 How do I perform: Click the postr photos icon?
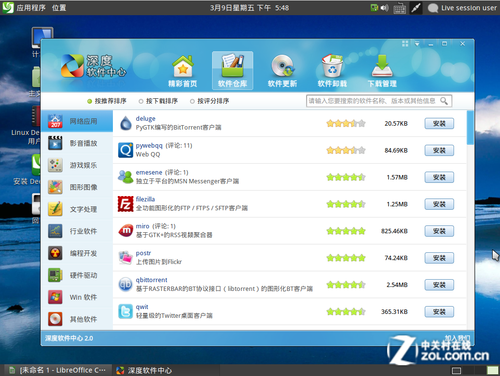(x=126, y=258)
